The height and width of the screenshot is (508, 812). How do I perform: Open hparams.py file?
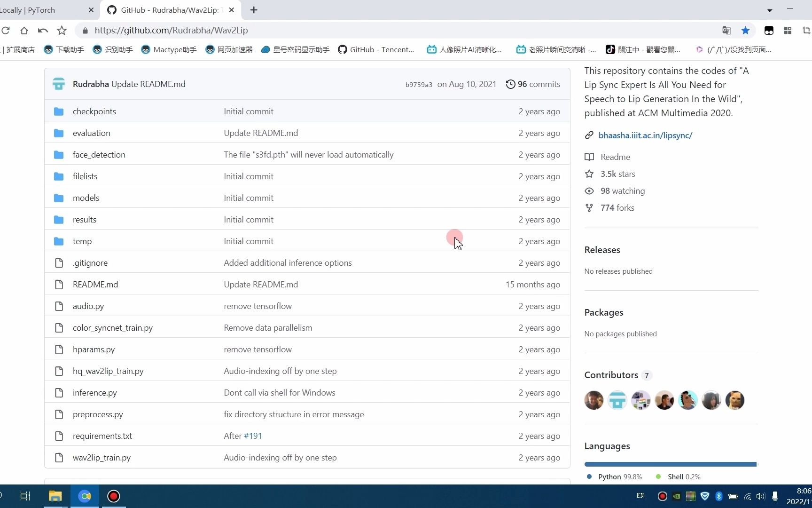[94, 349]
